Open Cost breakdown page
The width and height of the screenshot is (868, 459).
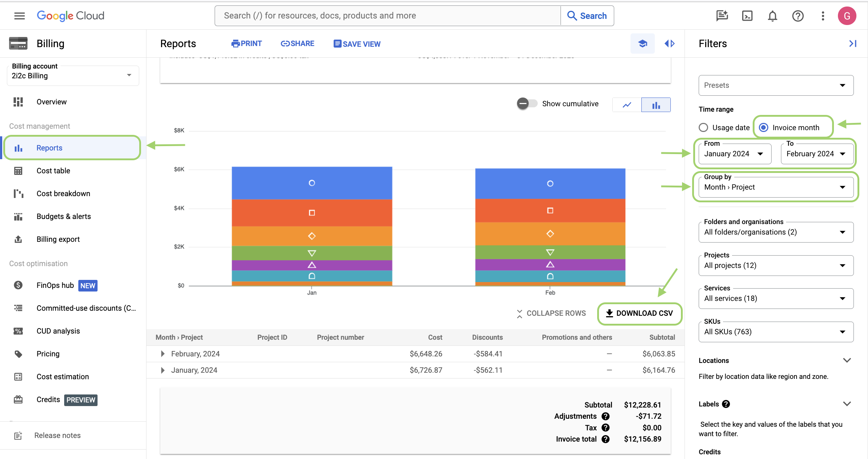(x=63, y=194)
